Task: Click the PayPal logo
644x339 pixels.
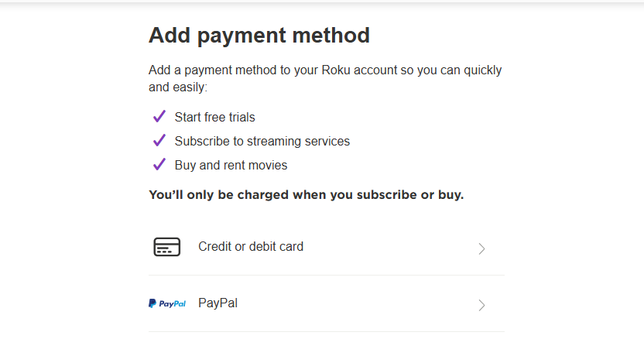Action: (167, 304)
